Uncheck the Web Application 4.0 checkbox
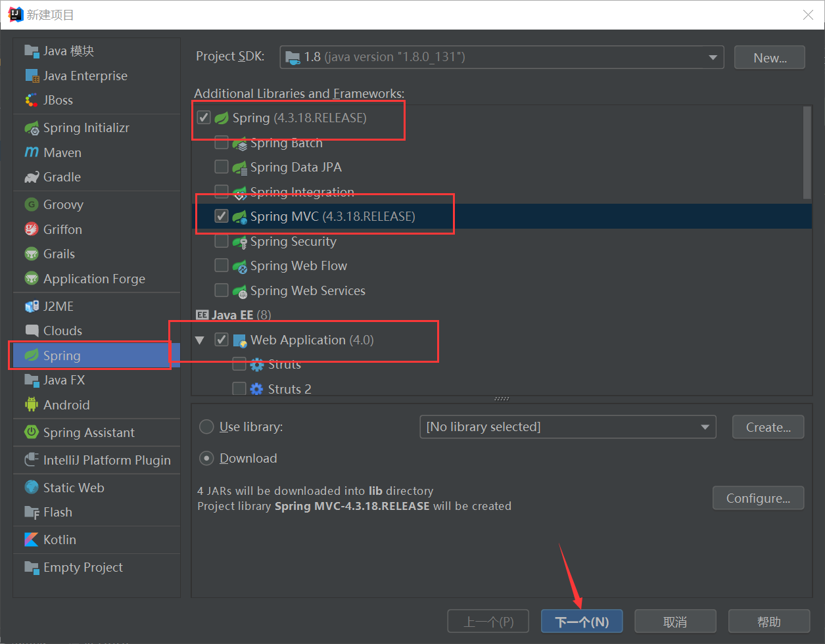Image resolution: width=825 pixels, height=644 pixels. click(222, 340)
